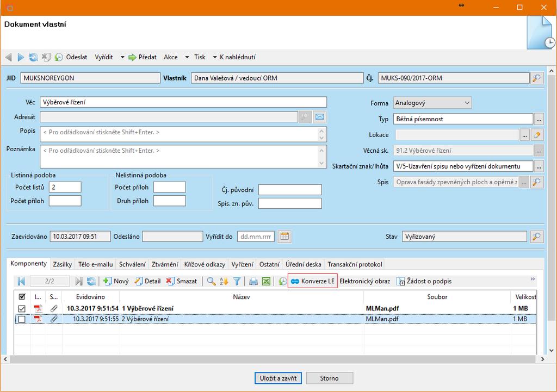Open the Schválení tab
557x392 pixels.
coord(132,265)
